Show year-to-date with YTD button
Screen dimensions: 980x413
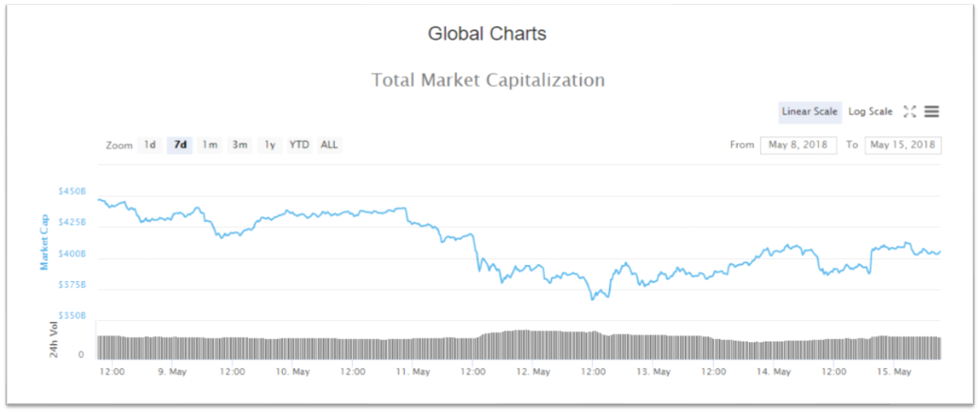[x=299, y=146]
